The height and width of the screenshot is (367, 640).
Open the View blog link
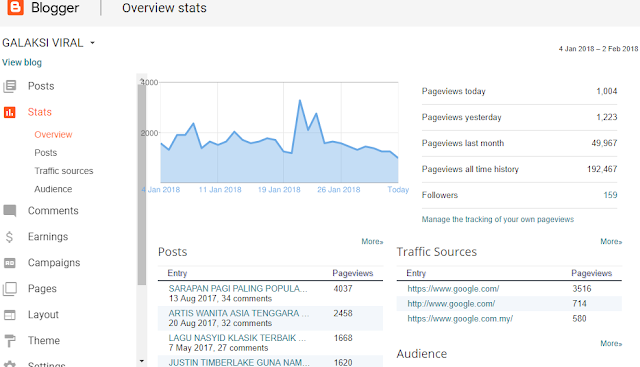(22, 62)
